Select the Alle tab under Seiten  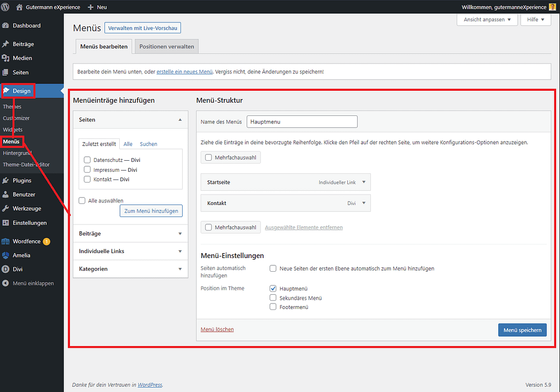tap(127, 144)
